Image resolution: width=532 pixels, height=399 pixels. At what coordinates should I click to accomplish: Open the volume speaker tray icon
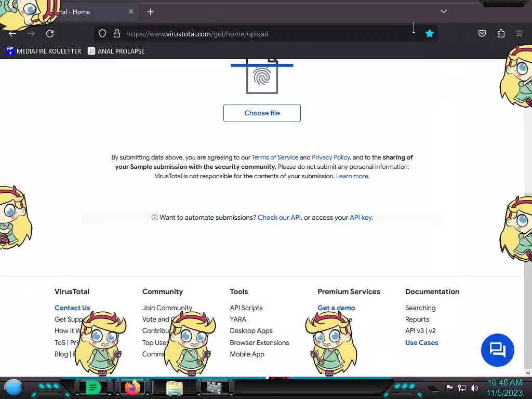click(x=474, y=388)
